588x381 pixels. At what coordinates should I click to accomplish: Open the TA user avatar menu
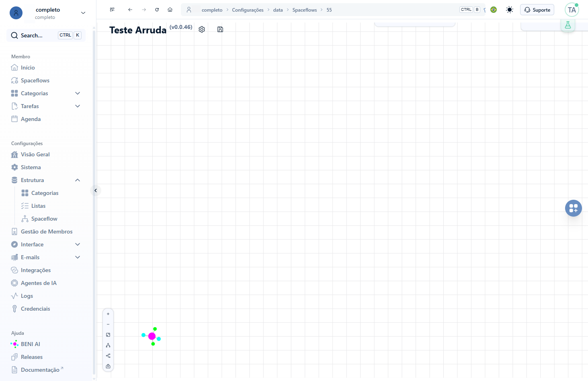[572, 10]
